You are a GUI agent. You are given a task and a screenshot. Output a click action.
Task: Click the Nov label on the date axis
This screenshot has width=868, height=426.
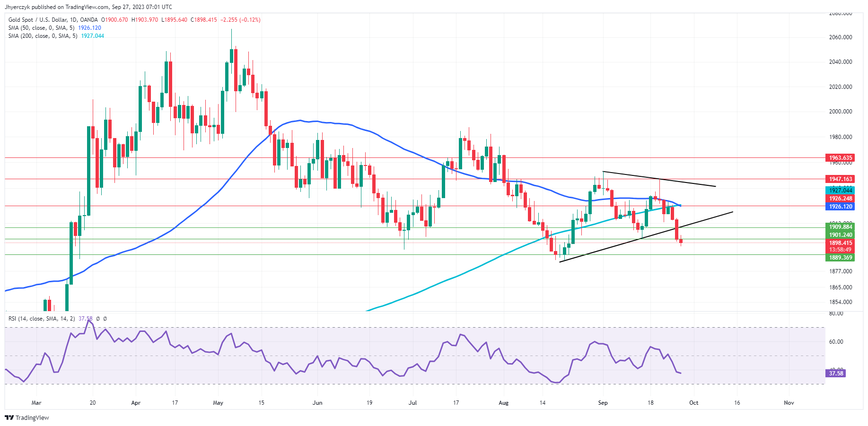pyautogui.click(x=789, y=403)
